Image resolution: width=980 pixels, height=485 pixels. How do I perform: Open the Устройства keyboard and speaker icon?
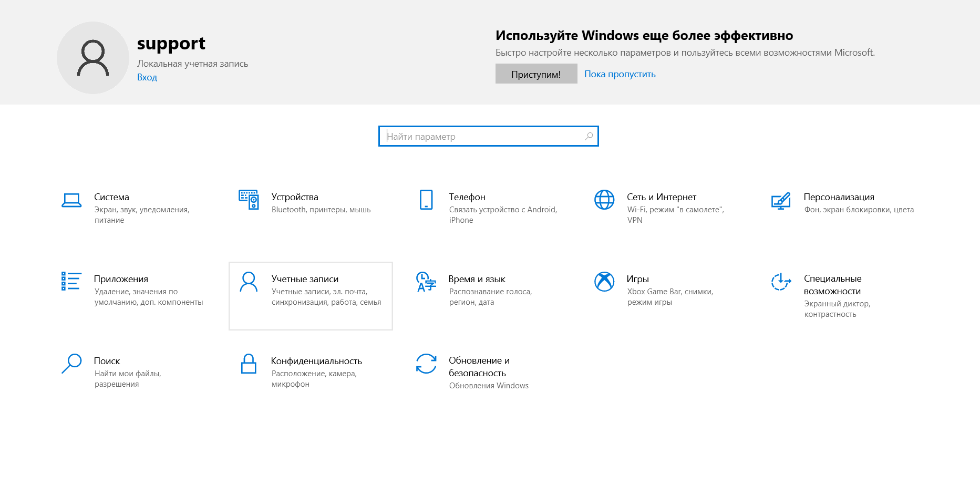[x=249, y=200]
